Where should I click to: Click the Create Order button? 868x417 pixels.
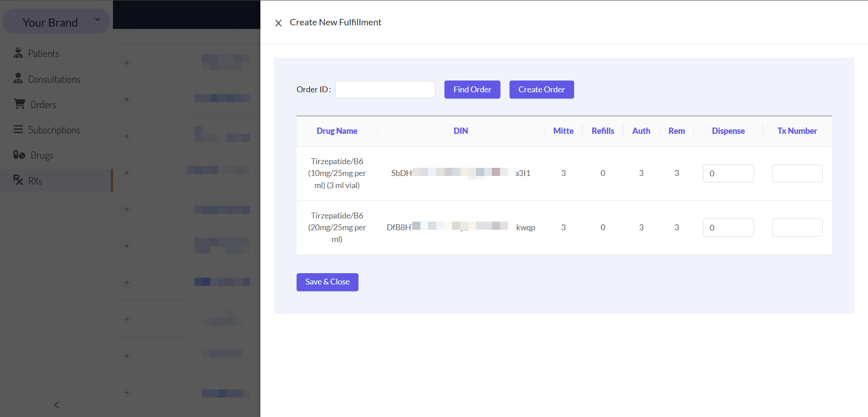click(x=542, y=90)
